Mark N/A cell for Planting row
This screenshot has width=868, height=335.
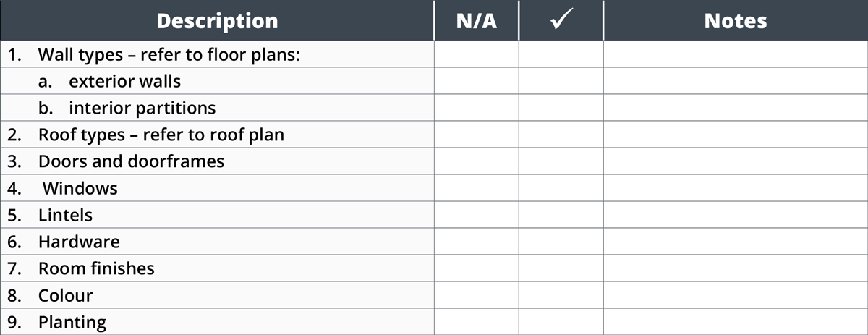coord(477,322)
